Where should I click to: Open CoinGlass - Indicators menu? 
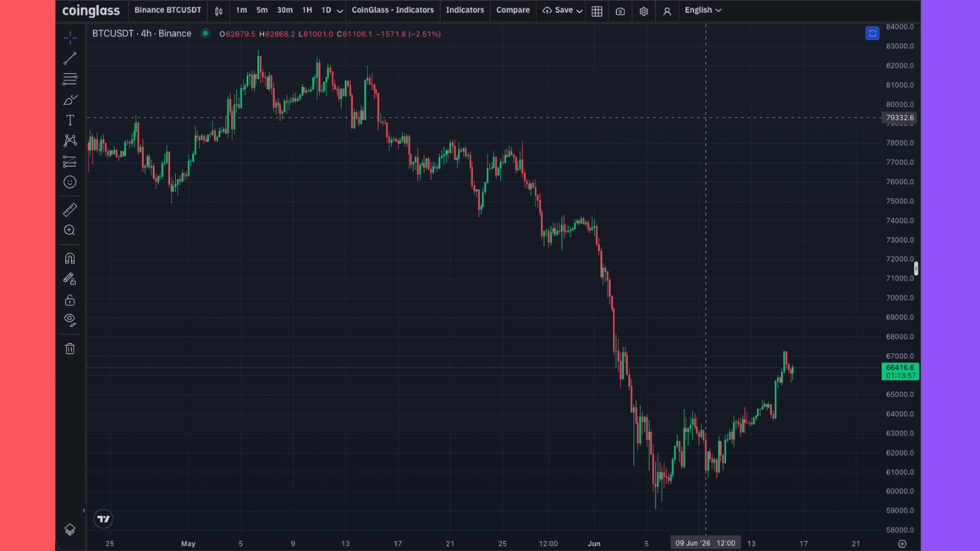(x=392, y=10)
